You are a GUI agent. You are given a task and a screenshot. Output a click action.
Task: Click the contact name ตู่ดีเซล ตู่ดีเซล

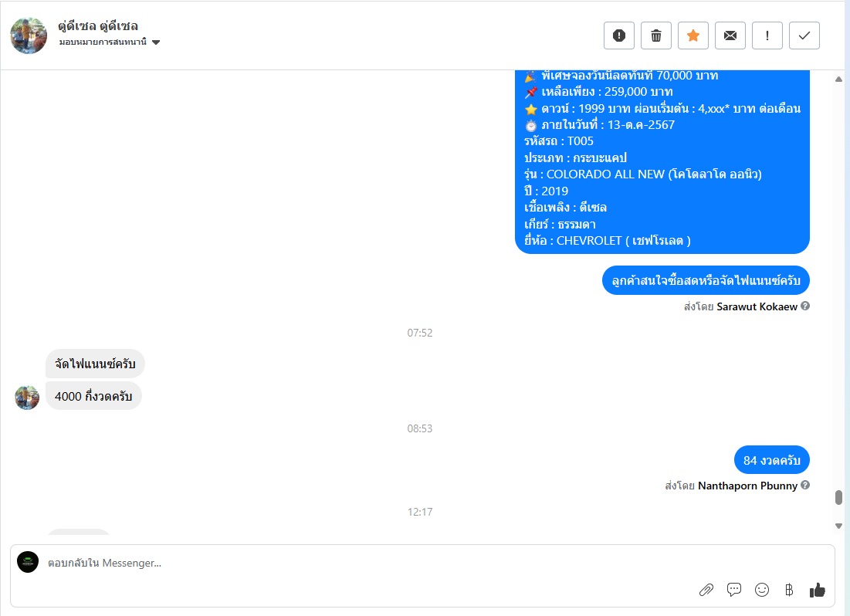click(x=98, y=26)
